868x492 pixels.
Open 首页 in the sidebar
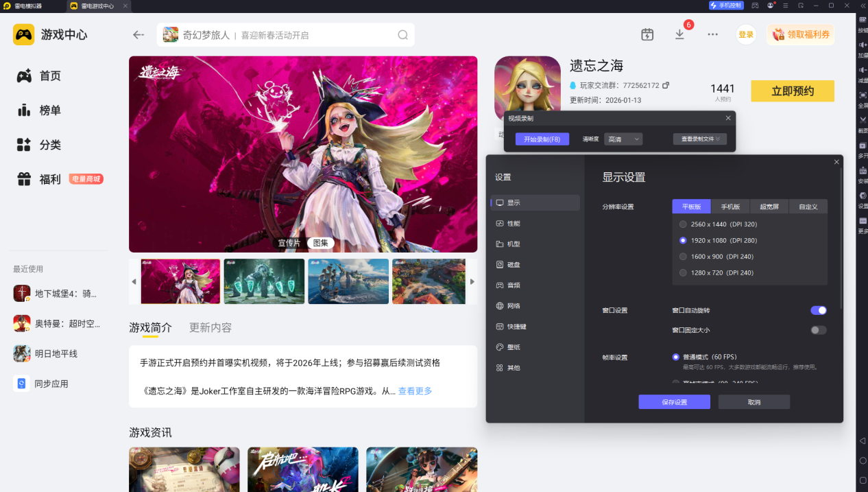(x=49, y=76)
